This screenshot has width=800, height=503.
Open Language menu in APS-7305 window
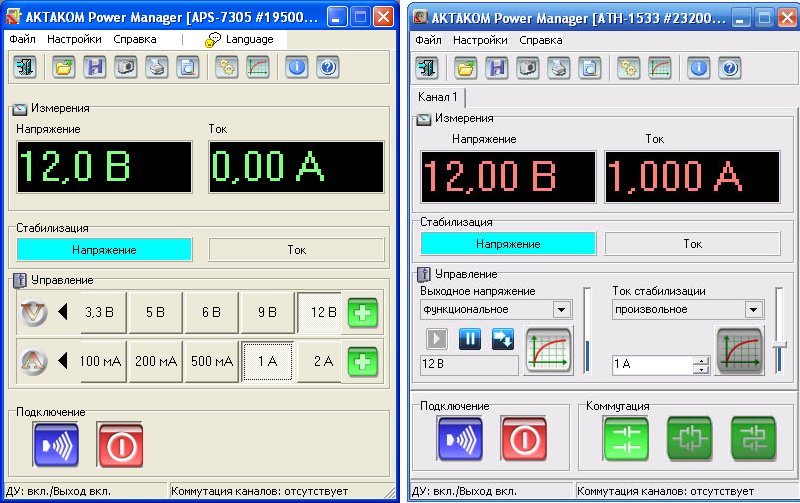(x=240, y=39)
